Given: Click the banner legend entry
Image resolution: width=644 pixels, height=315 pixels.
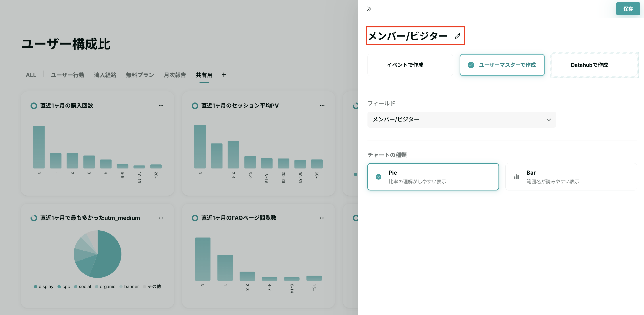Looking at the screenshot, I should 129,286.
